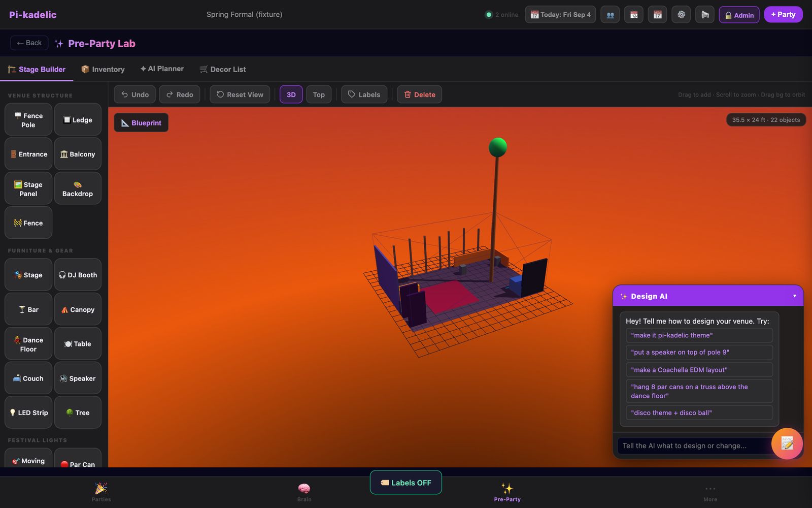Screen dimensions: 812x508
Task: Reset the 3D view
Action: [240, 94]
